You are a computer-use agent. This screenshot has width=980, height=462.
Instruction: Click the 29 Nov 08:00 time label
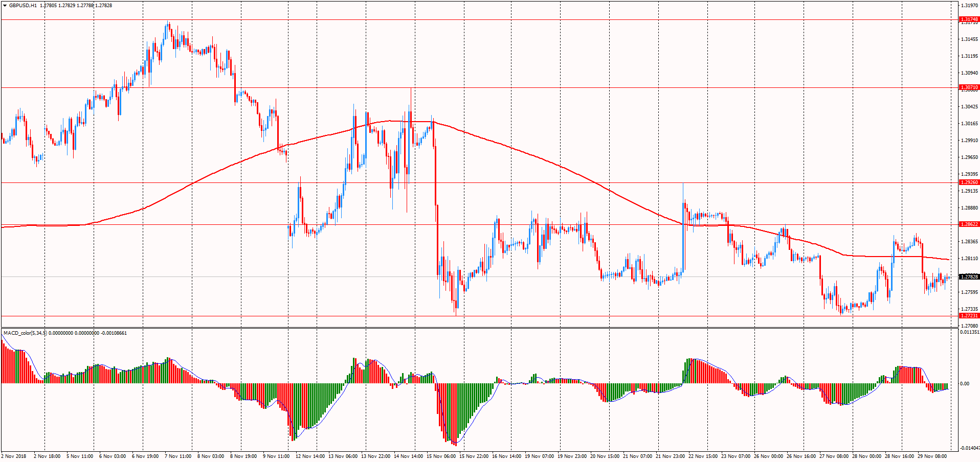(932, 456)
